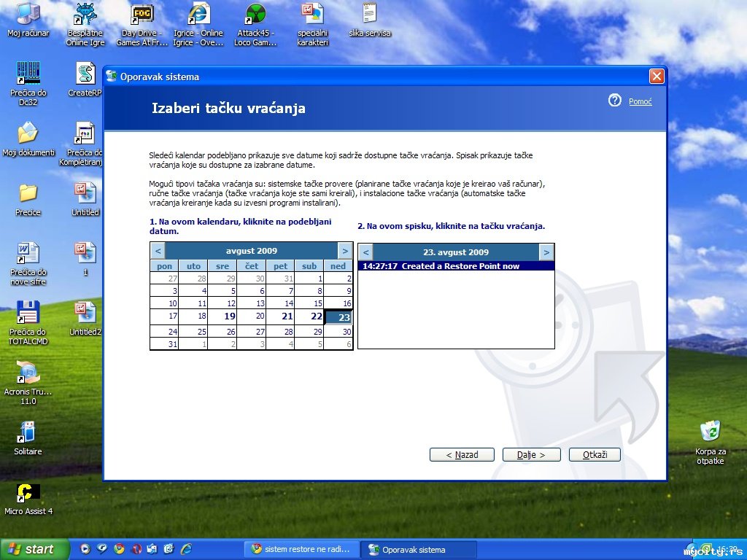This screenshot has width=747, height=560.
Task: Open slika servisa desktop file
Action: coord(370,20)
